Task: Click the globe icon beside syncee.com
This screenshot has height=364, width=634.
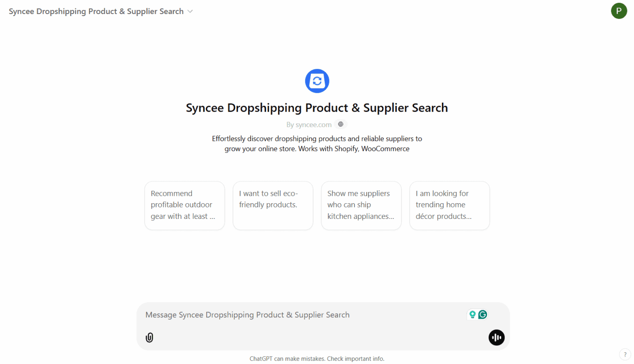Action: click(341, 124)
